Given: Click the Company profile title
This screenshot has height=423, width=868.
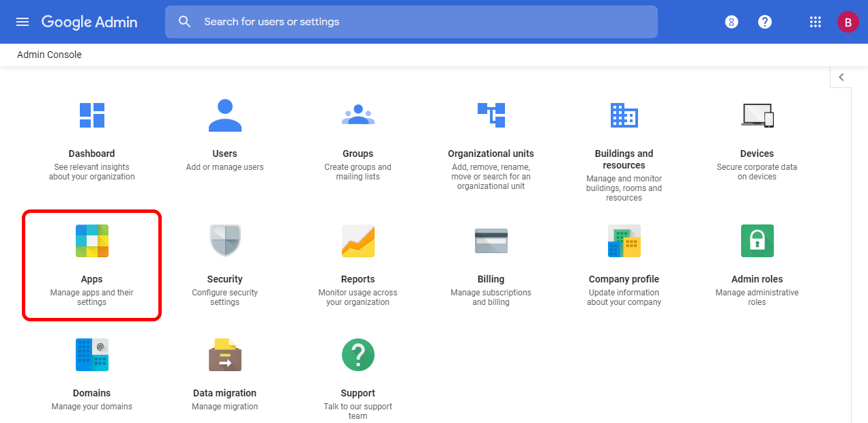Looking at the screenshot, I should pyautogui.click(x=624, y=279).
